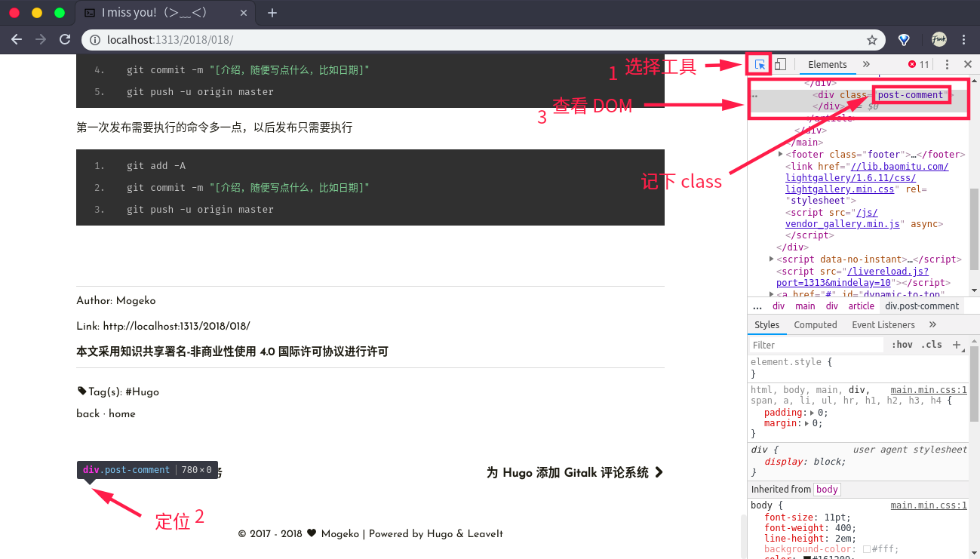Expand the footer element node
The image size is (980, 559).
[781, 154]
